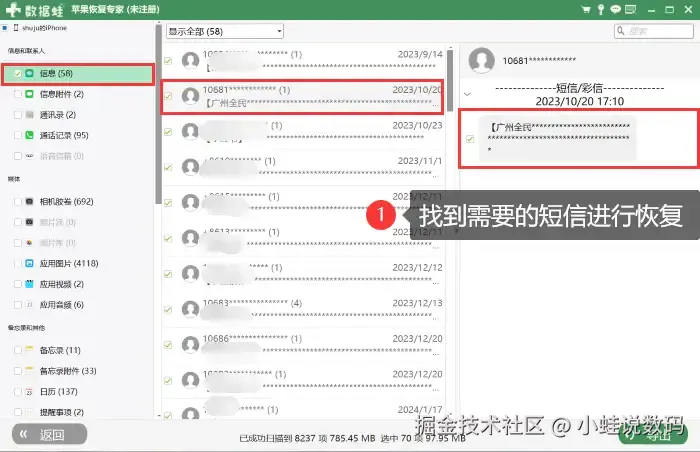Click the contact avatar in the detail header
Viewport: 700px width, 452px height.
[481, 60]
